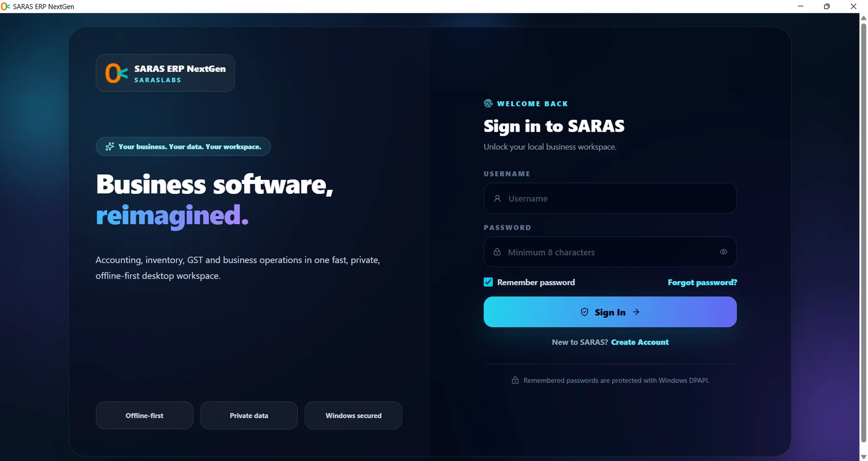Click the shield icon on Sign In button
Viewport: 868px width, 461px height.
584,312
